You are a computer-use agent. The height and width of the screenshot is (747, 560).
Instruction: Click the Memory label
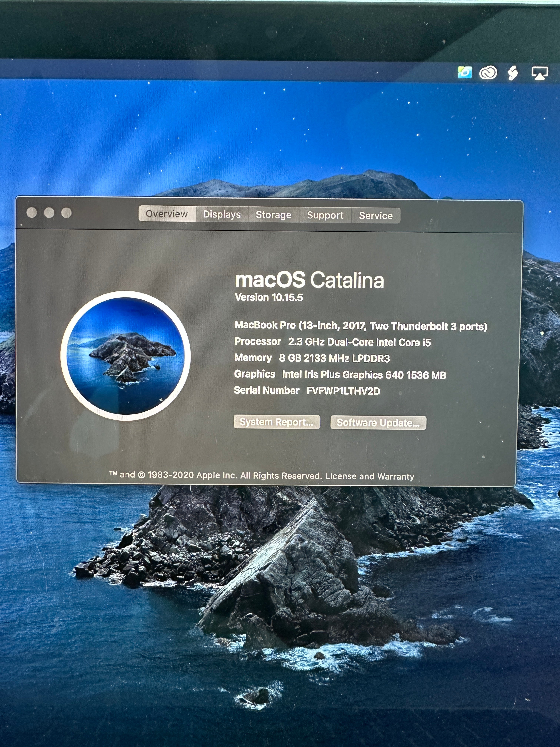pos(253,358)
